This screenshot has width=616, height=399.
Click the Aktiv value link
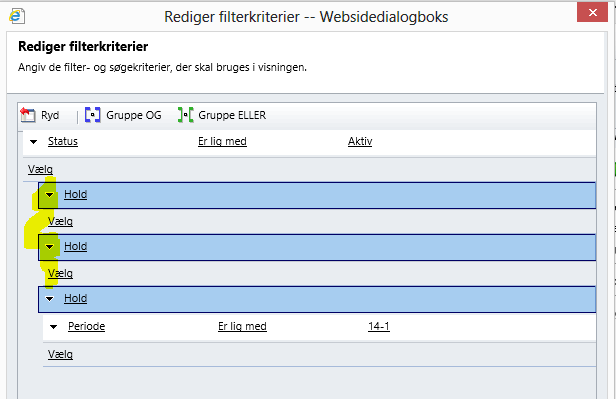[x=360, y=141]
